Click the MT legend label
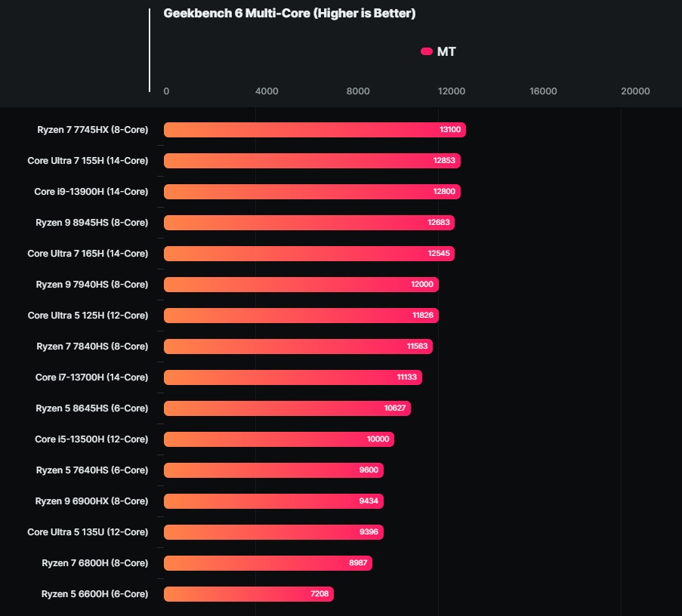 pyautogui.click(x=446, y=52)
